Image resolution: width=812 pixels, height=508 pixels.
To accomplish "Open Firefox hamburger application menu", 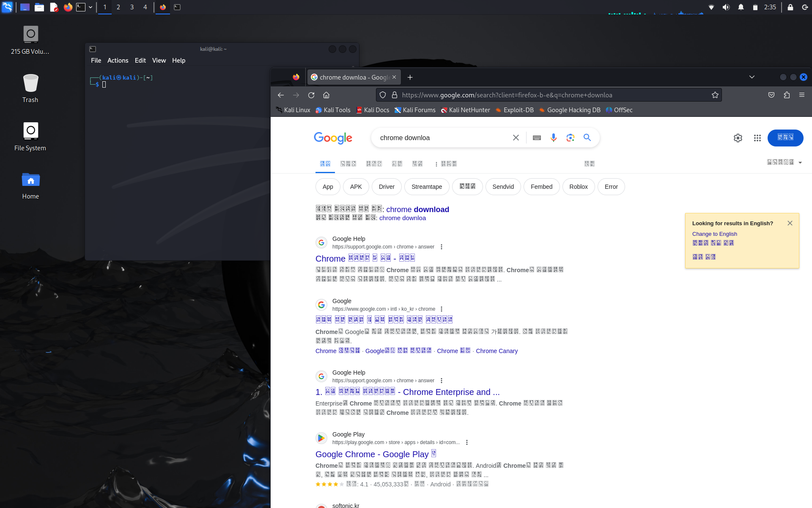I will (x=802, y=95).
